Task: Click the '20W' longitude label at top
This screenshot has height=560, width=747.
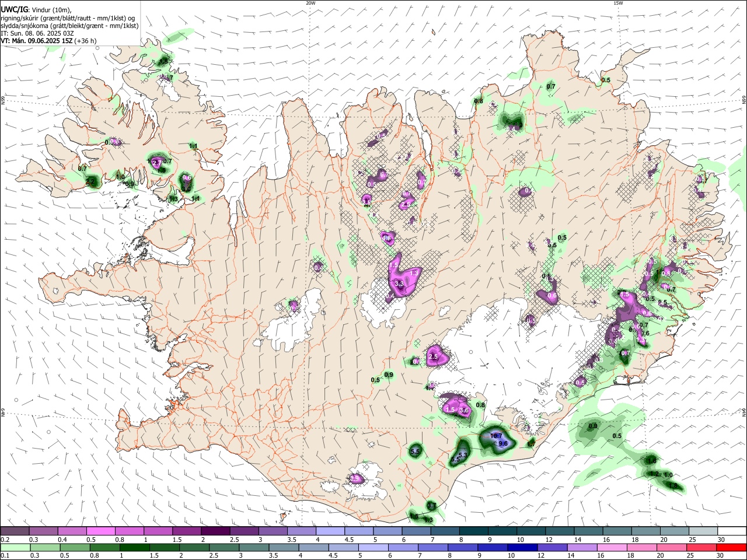Action: point(310,3)
